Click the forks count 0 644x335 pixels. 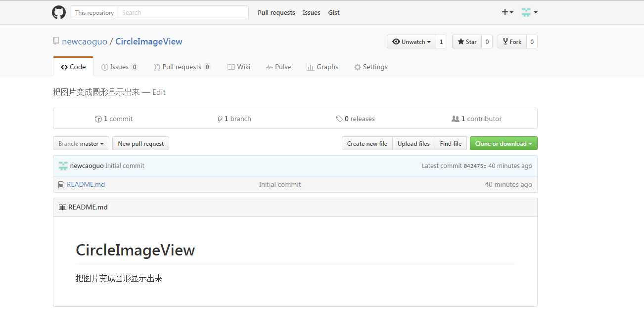pos(532,42)
